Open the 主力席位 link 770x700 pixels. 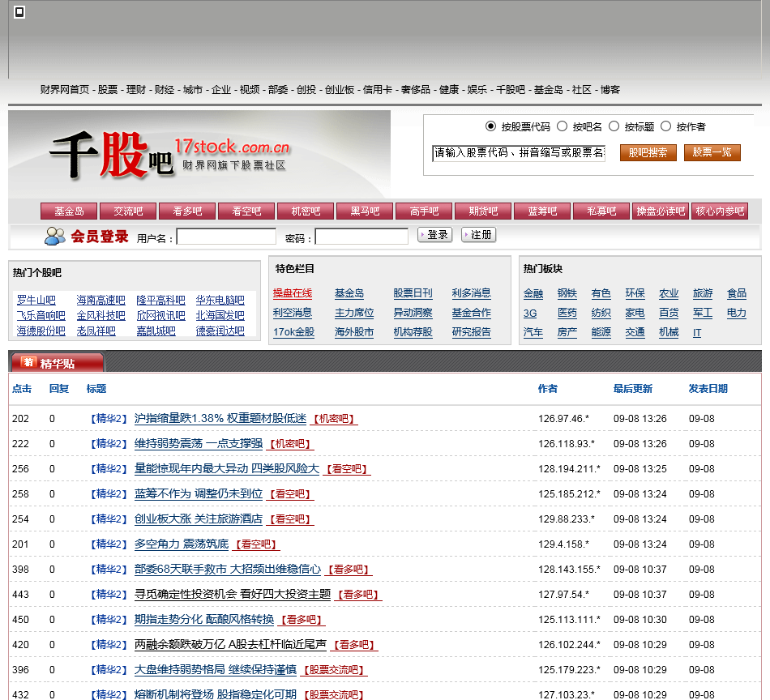pos(354,313)
